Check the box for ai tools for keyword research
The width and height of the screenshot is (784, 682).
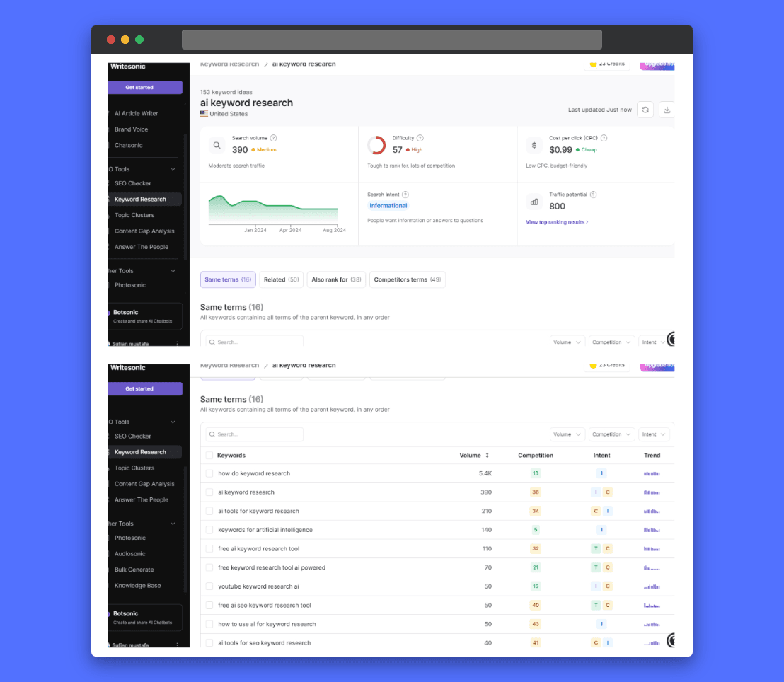[209, 511]
